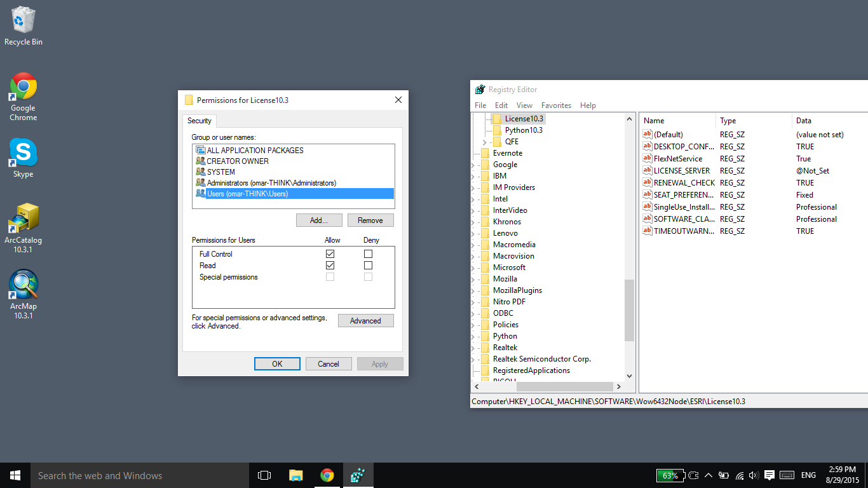
Task: Click the tree's horizontal scrollbar right arrow
Action: click(618, 386)
